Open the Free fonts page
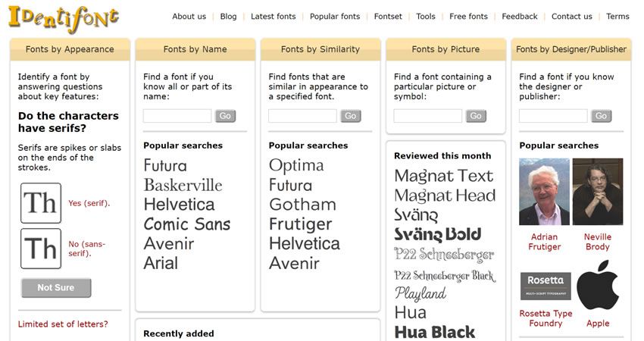Image resolution: width=644 pixels, height=341 pixels. pos(468,17)
